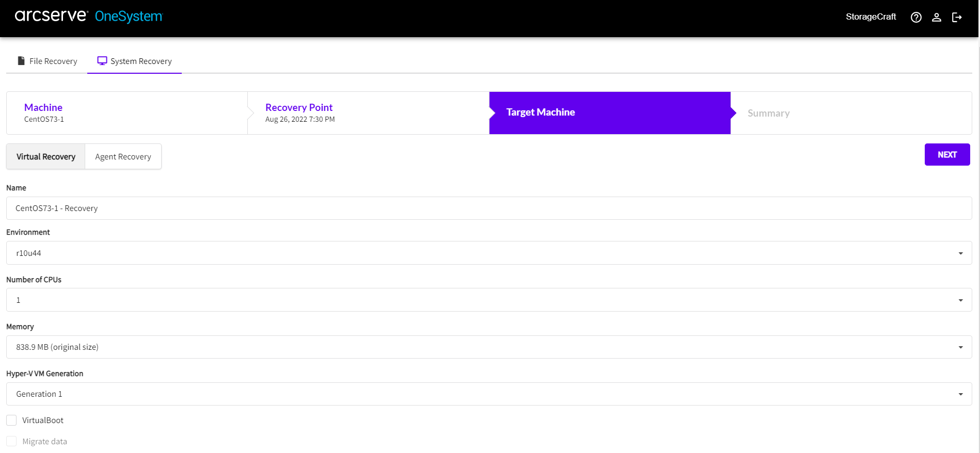This screenshot has width=980, height=453.
Task: Click the File Recovery document icon
Action: [21, 61]
